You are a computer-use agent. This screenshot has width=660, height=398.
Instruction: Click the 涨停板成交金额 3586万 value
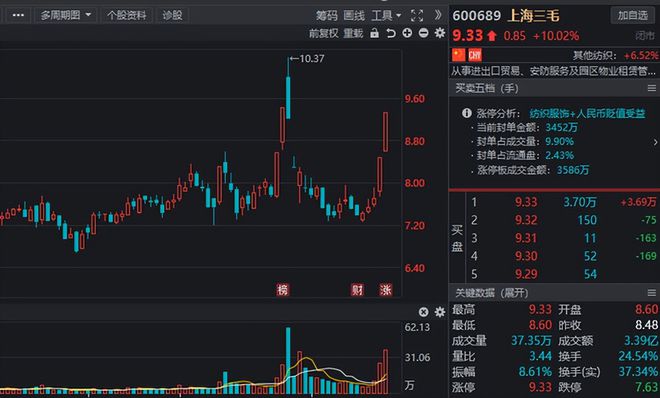[x=573, y=170]
